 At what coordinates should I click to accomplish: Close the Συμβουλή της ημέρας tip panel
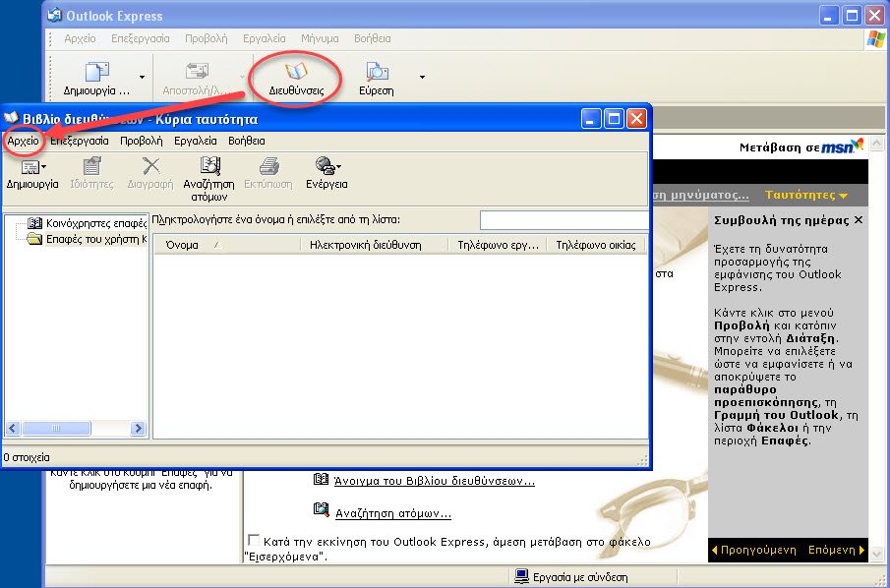tap(859, 219)
